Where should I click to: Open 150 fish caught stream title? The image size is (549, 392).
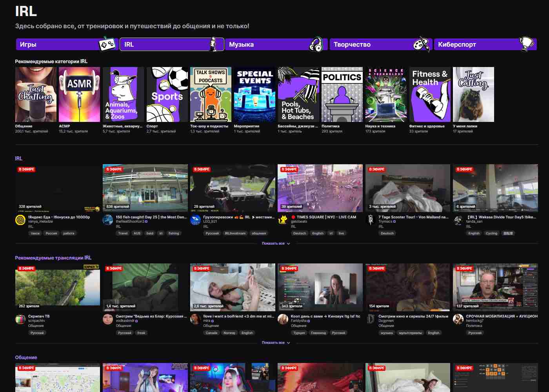(x=151, y=217)
